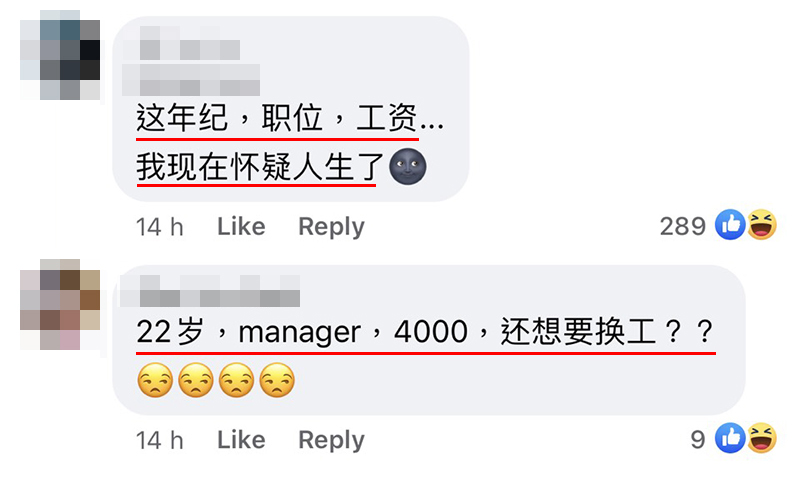Reply to the first comment
800x484 pixels.
click(x=332, y=227)
